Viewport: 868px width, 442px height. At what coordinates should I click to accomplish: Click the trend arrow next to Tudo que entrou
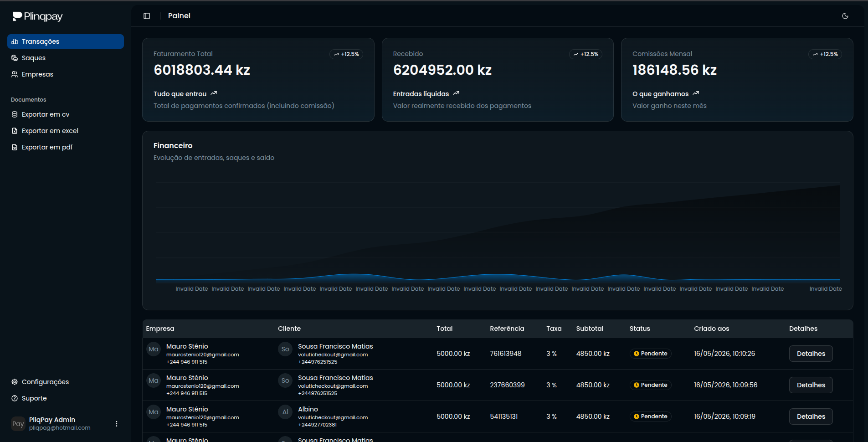(x=214, y=93)
